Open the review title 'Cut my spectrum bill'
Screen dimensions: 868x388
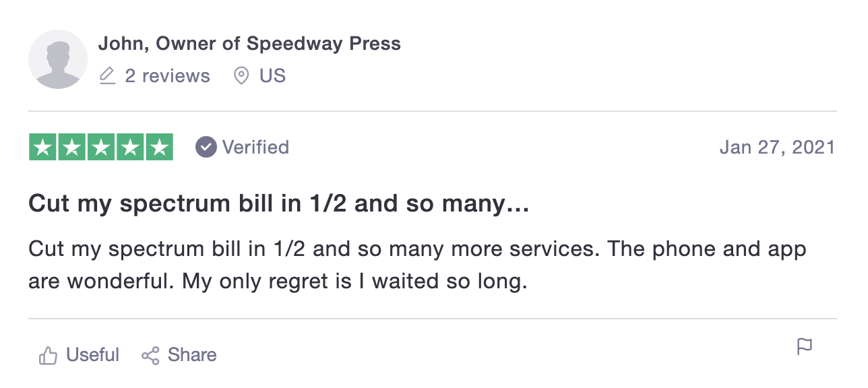[x=278, y=204]
